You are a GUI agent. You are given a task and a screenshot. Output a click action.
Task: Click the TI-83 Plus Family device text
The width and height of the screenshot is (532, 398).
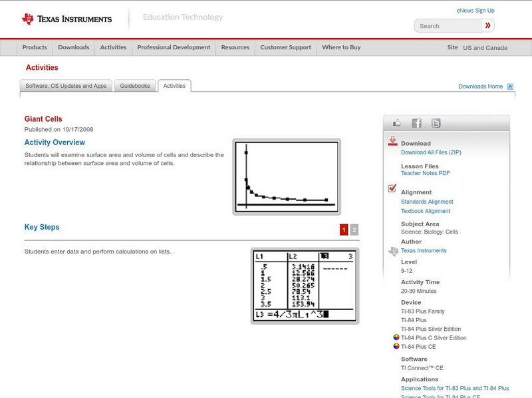click(x=423, y=311)
